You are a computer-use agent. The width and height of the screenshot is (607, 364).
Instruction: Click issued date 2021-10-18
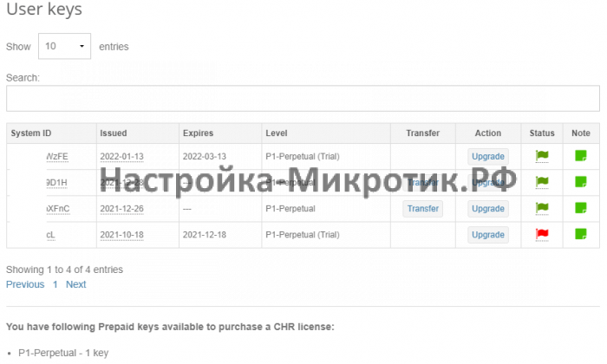click(x=121, y=235)
